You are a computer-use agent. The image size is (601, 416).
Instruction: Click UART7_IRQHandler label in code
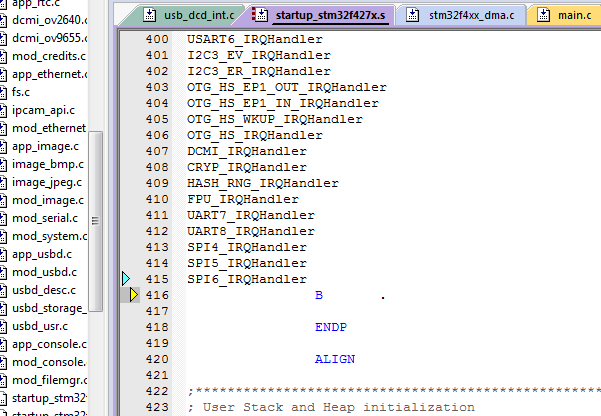[x=251, y=215]
